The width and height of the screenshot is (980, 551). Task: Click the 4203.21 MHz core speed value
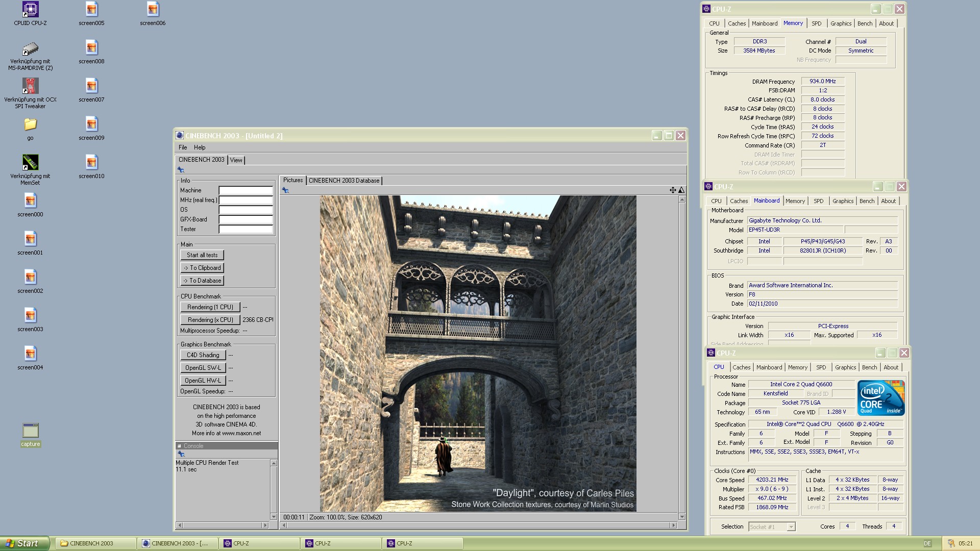pyautogui.click(x=772, y=480)
